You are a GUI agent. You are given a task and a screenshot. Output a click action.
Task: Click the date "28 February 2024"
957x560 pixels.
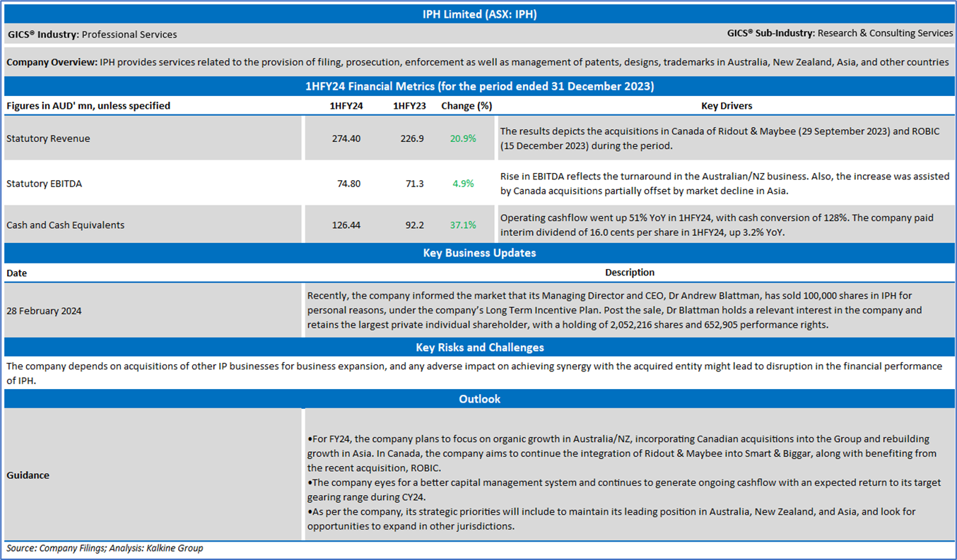[44, 311]
